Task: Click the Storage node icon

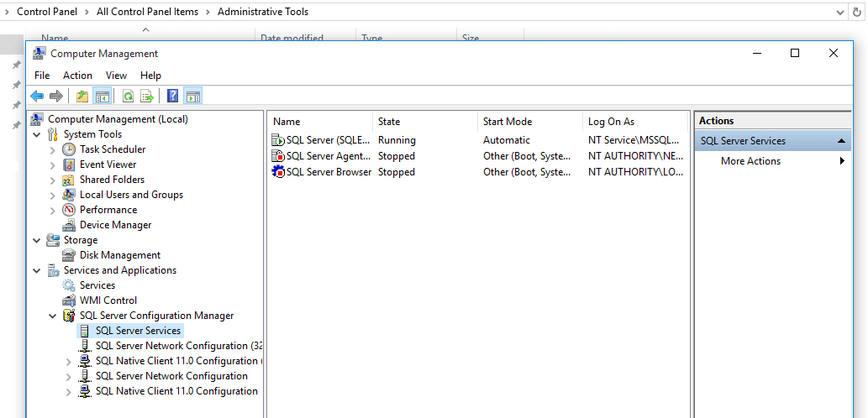Action: 53,240
